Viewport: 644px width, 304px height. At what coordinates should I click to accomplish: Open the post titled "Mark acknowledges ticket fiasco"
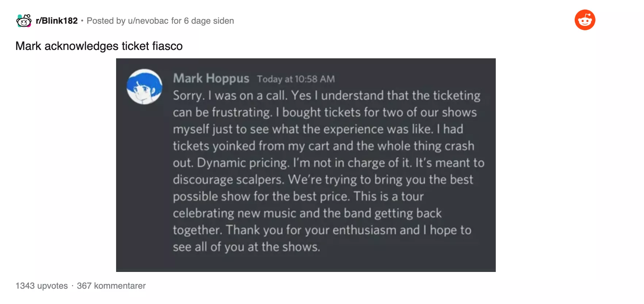tap(99, 46)
